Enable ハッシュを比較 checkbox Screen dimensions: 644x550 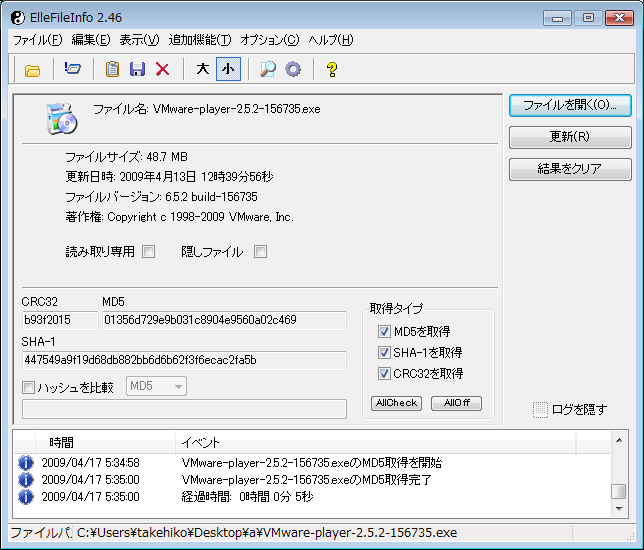(28, 387)
